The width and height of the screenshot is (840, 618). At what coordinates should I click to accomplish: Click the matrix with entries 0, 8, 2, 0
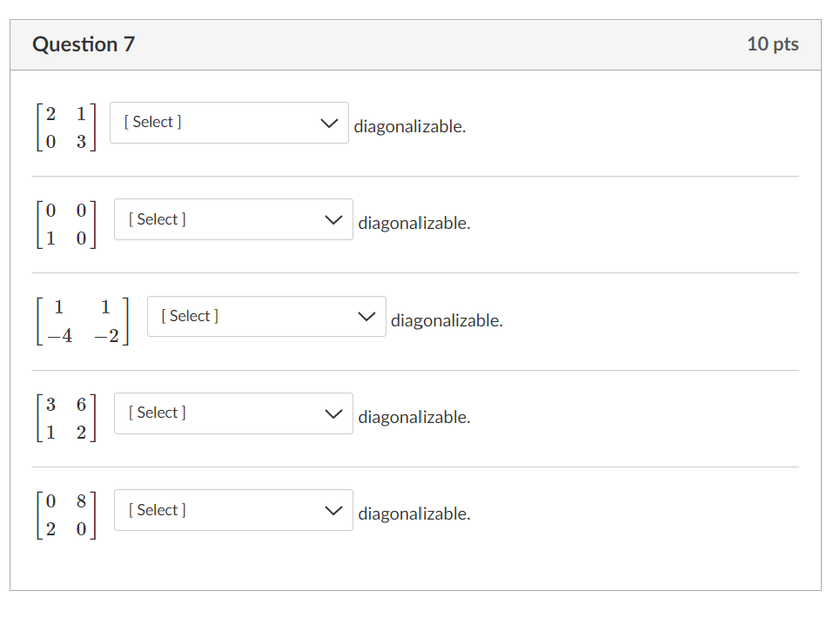click(x=66, y=515)
